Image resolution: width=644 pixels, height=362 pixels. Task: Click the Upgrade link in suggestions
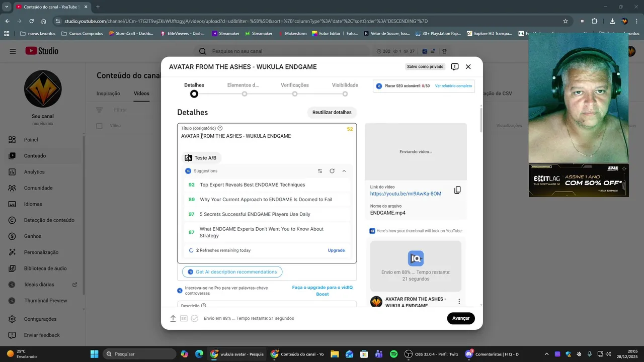(336, 250)
